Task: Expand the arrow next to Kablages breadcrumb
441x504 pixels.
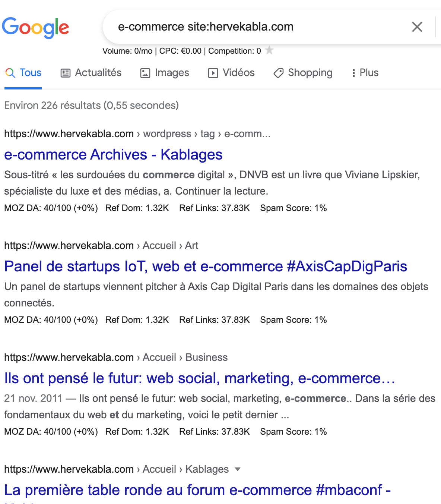Action: 238,469
